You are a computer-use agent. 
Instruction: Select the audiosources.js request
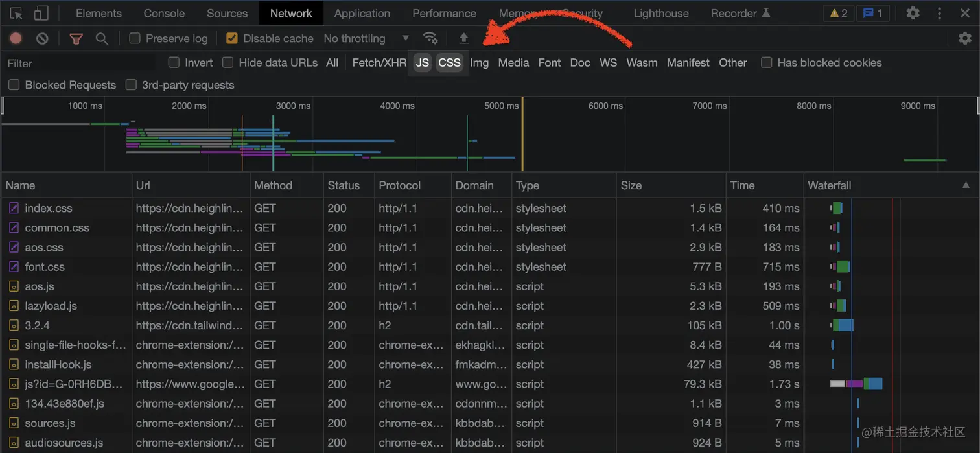(x=490, y=443)
